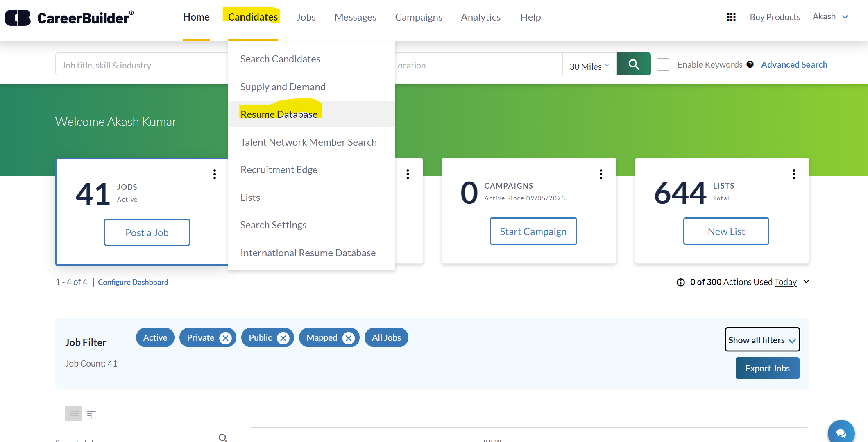Open the Lists card three-dot menu
The image size is (868, 442).
(794, 174)
